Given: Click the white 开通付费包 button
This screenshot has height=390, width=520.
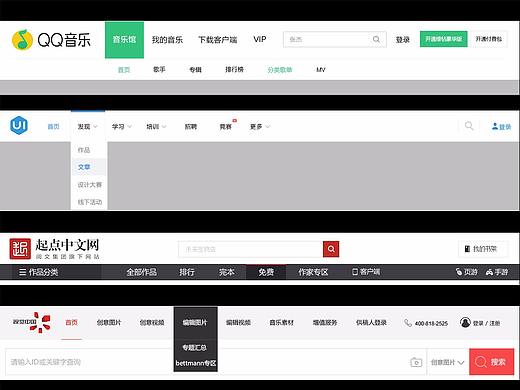Looking at the screenshot, I should coord(489,39).
